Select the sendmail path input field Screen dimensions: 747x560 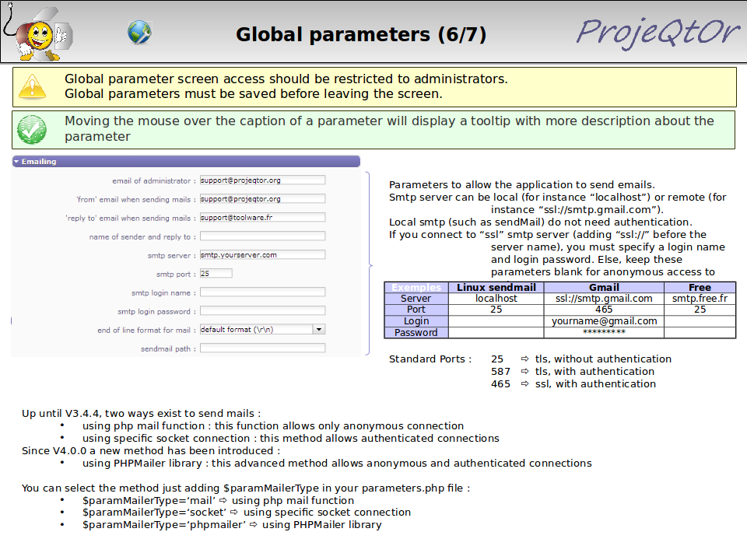pyautogui.click(x=262, y=348)
